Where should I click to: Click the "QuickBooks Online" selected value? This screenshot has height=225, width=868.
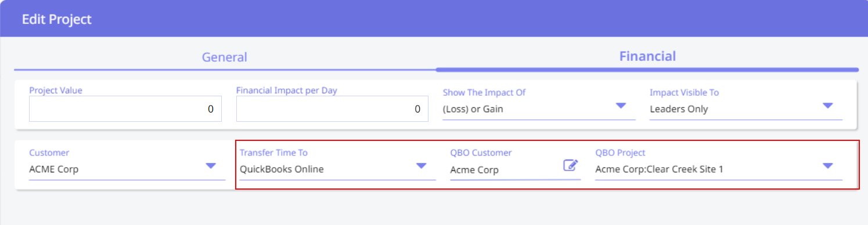(282, 169)
